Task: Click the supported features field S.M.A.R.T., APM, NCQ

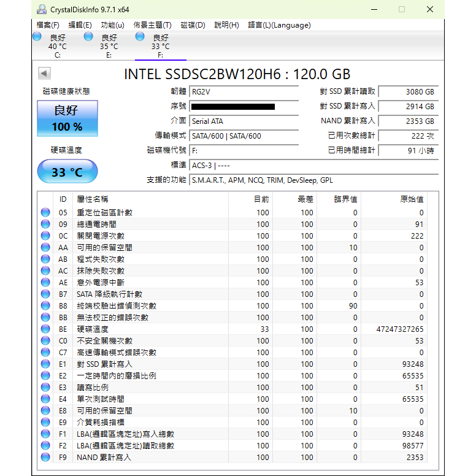Action: [313, 180]
